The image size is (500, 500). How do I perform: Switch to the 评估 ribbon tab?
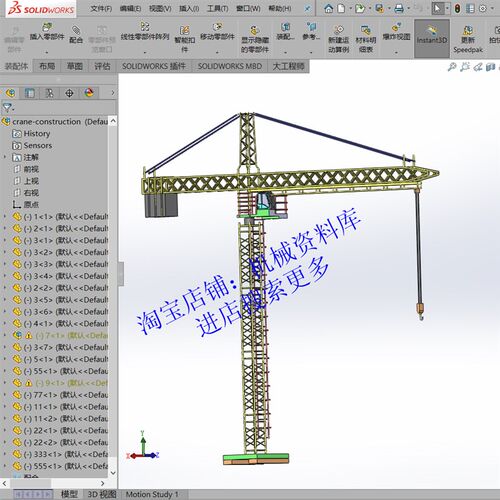click(102, 66)
